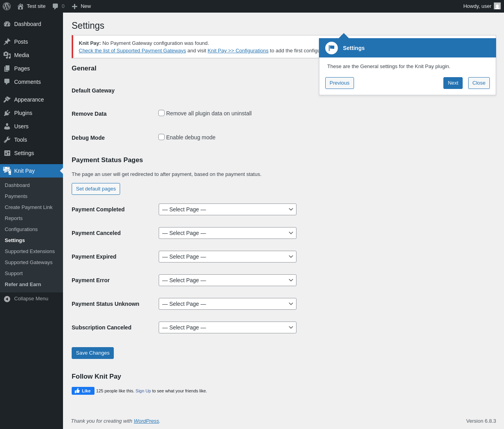Click the Settings sliders icon in sidebar
The height and width of the screenshot is (429, 504).
pyautogui.click(x=7, y=153)
